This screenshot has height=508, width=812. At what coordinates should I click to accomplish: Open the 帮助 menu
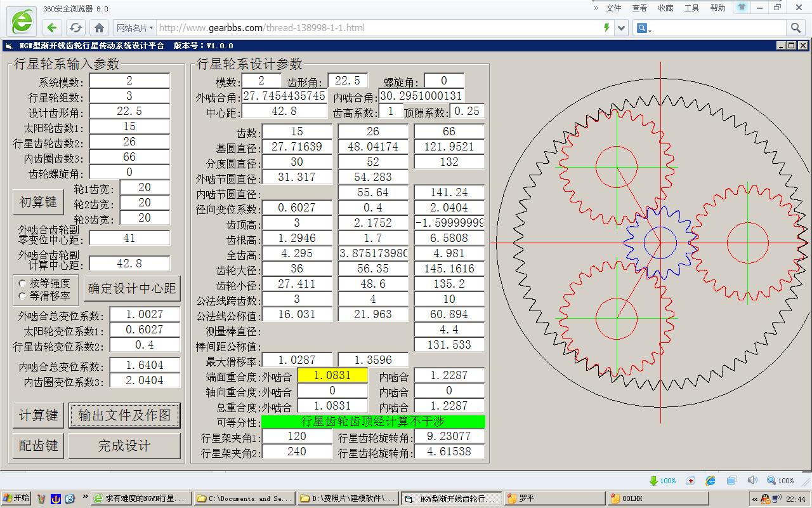coord(717,8)
